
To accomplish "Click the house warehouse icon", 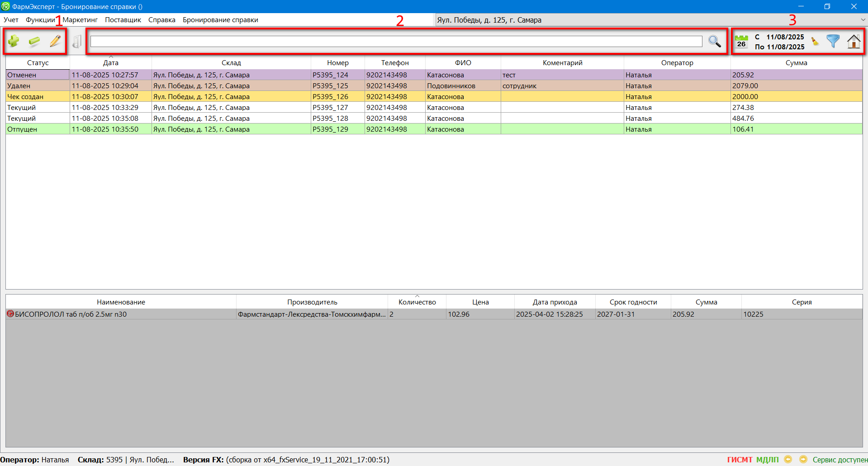I will (854, 41).
